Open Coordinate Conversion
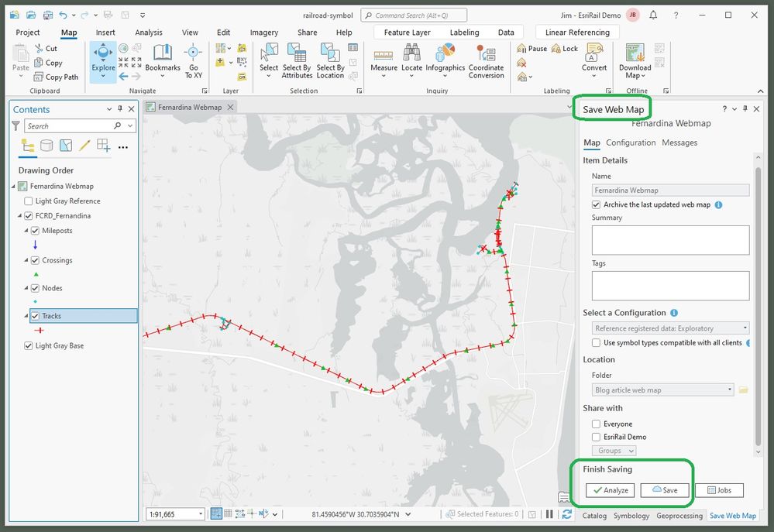774x532 pixels. (487, 61)
